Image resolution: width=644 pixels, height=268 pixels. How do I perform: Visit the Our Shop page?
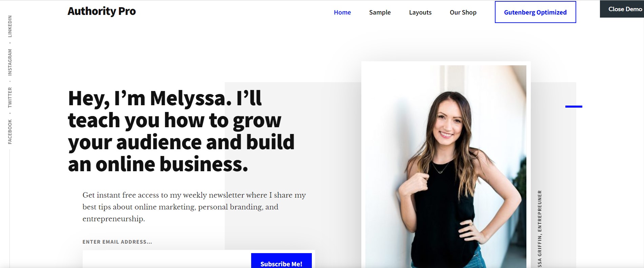point(463,12)
